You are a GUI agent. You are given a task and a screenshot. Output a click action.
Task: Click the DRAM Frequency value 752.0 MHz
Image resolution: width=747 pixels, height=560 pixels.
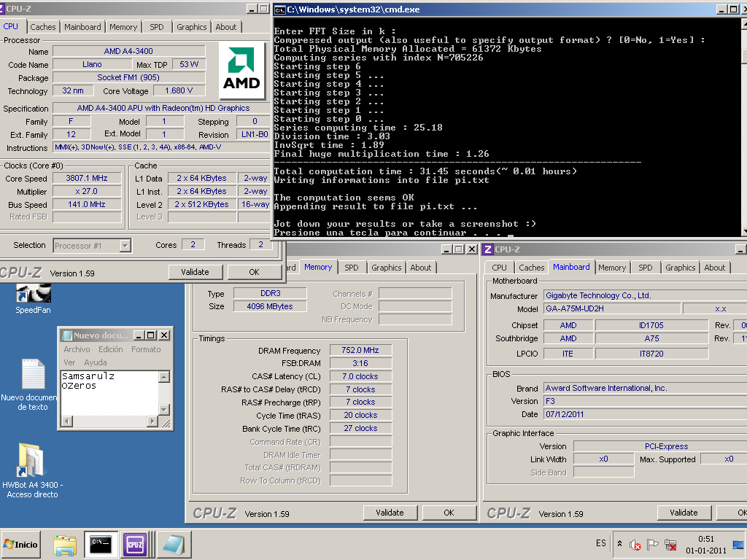point(360,350)
